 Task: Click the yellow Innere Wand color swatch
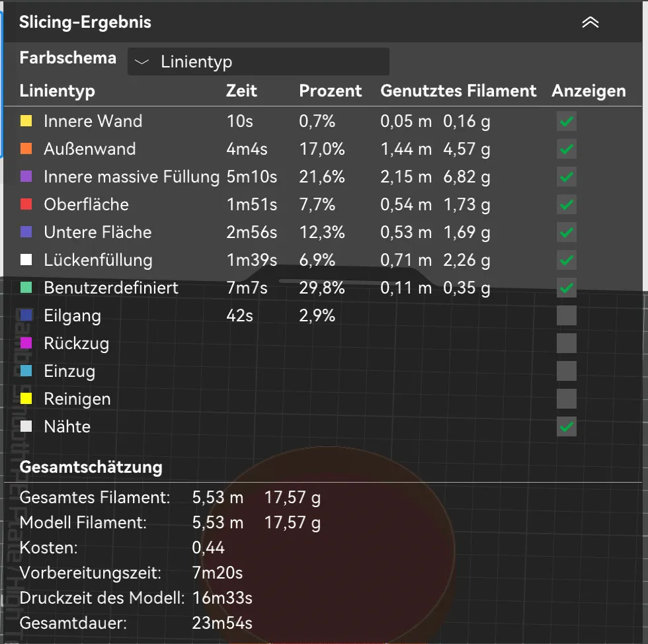(26, 121)
